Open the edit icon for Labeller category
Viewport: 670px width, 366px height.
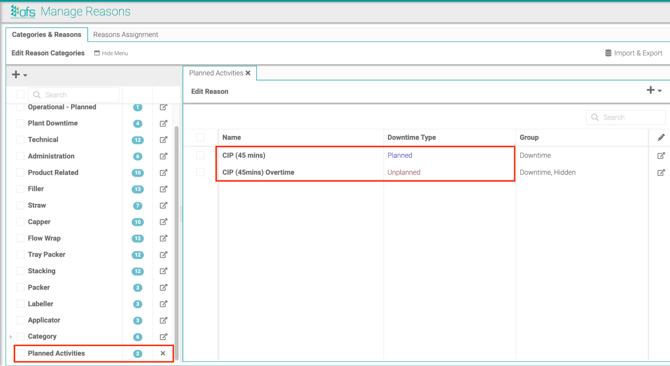(163, 304)
